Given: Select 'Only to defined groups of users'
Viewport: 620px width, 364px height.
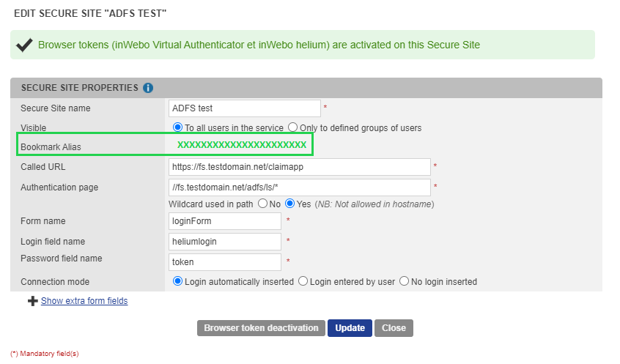Looking at the screenshot, I should tap(293, 127).
